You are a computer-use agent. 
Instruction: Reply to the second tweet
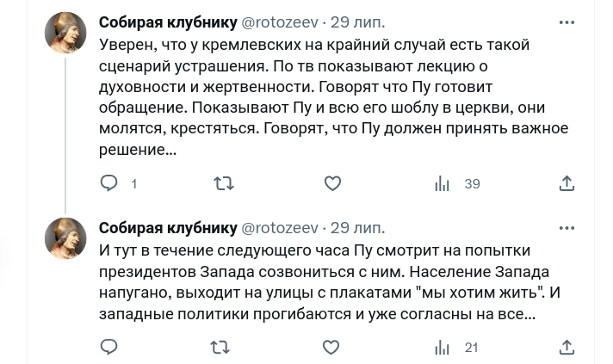point(109,348)
